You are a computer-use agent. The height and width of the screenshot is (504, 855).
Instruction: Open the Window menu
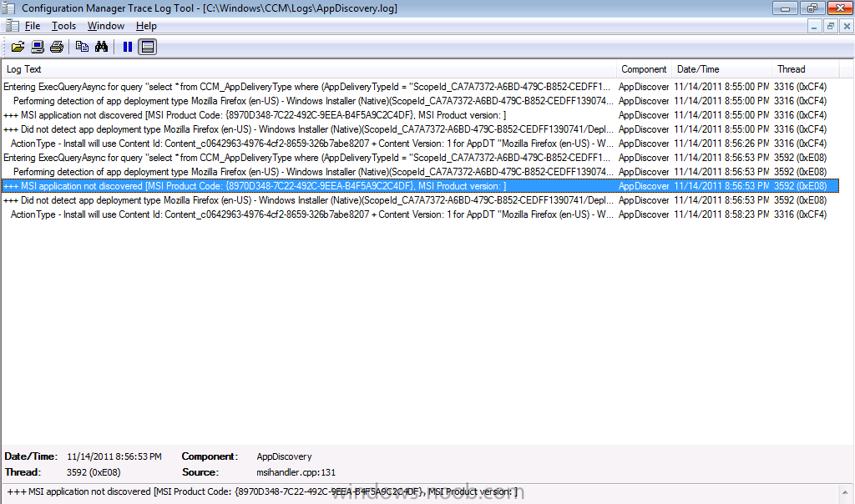(x=106, y=26)
